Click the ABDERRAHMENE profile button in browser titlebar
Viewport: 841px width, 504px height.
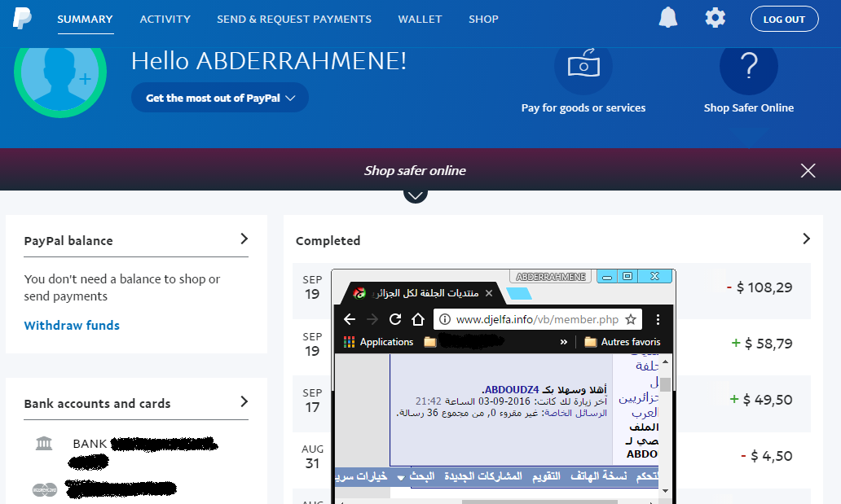tap(551, 277)
